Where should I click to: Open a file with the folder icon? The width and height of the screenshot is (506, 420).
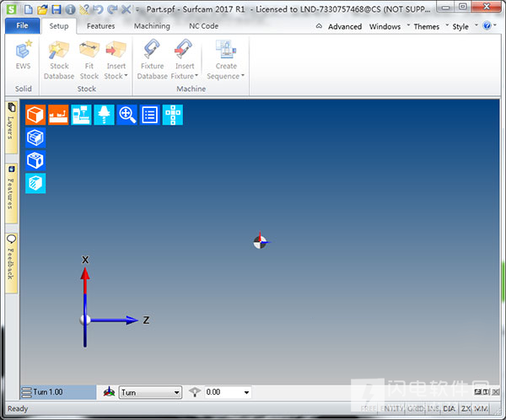click(42, 9)
